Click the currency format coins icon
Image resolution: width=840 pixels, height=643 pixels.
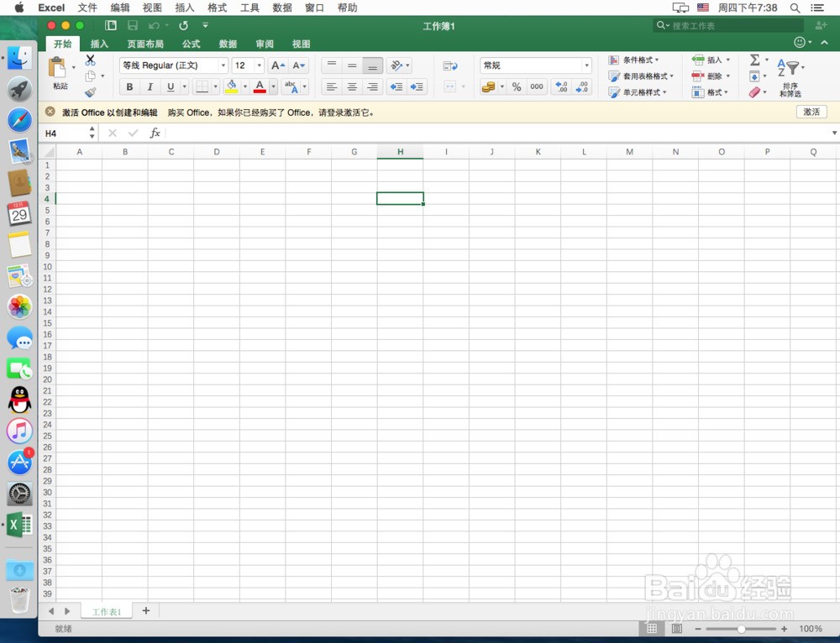tap(489, 86)
